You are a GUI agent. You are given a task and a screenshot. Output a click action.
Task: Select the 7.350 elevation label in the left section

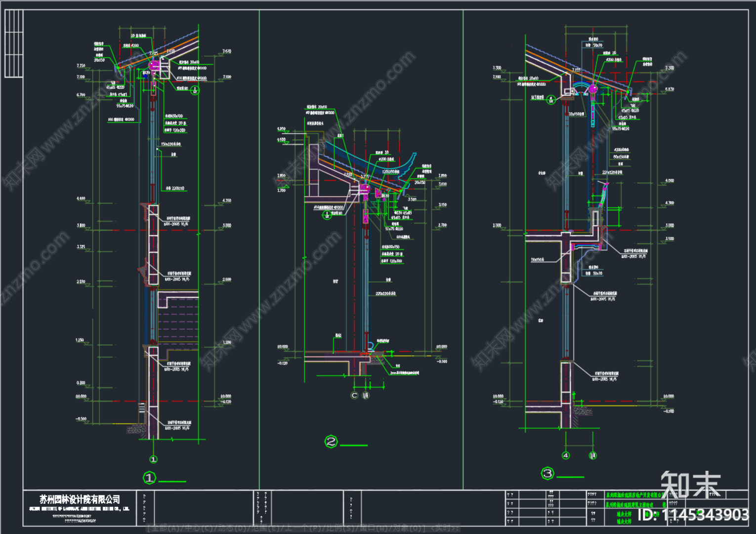81,65
